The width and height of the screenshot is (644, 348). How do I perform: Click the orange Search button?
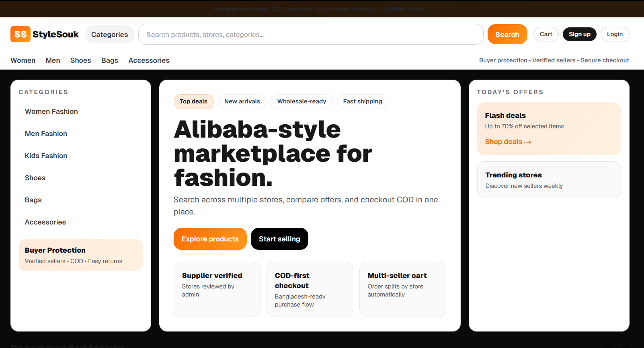pyautogui.click(x=507, y=34)
